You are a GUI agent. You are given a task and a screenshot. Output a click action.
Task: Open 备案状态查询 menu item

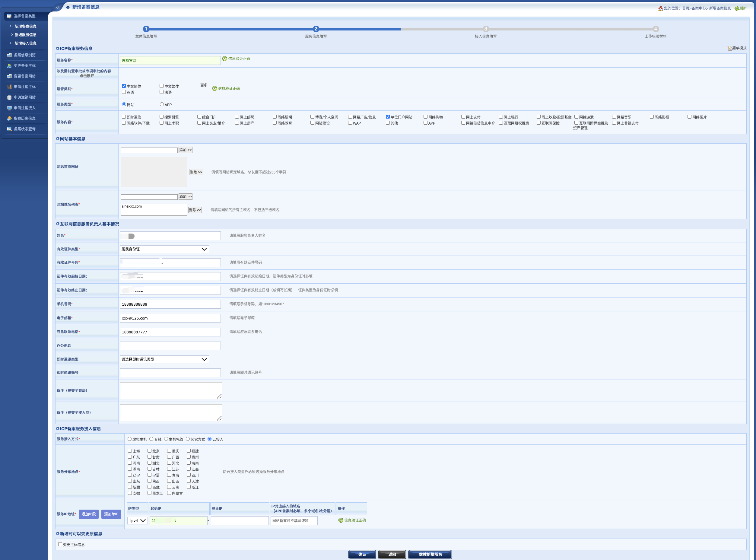(x=25, y=129)
